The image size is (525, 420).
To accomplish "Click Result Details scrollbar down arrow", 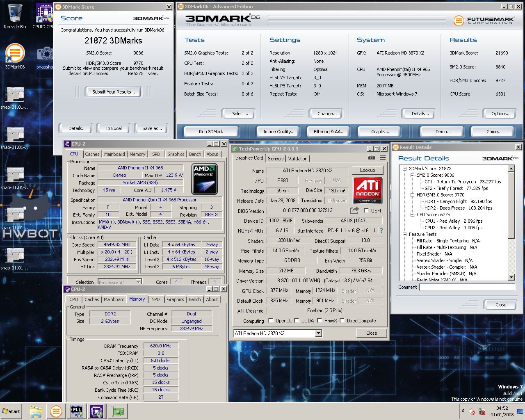I will pos(511,277).
